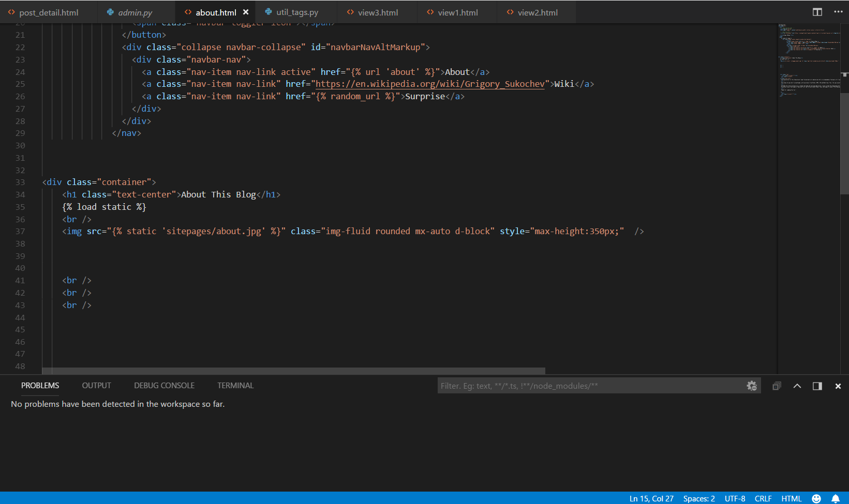This screenshot has width=849, height=504.
Task: Click line number 33 in gutter
Action: coord(20,182)
